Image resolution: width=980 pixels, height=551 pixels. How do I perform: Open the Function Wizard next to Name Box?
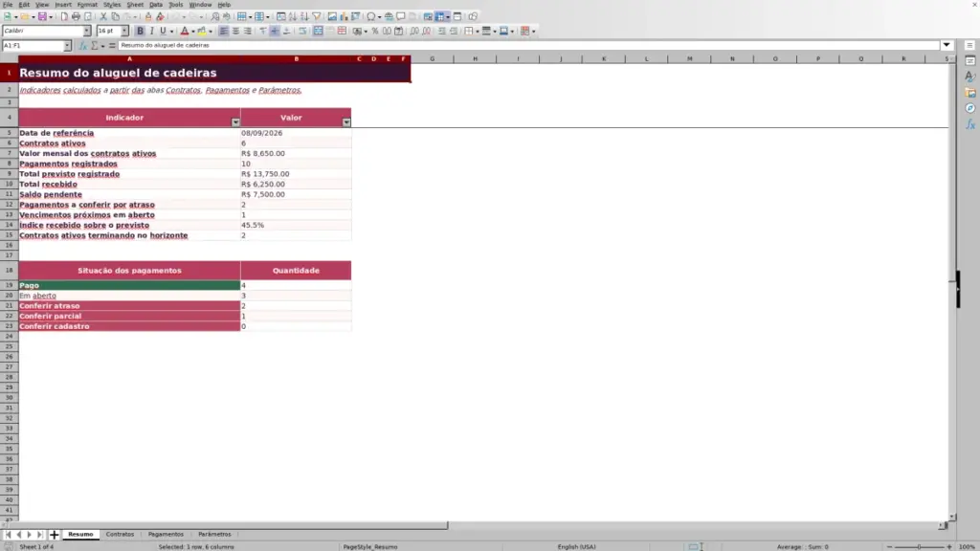(x=82, y=45)
